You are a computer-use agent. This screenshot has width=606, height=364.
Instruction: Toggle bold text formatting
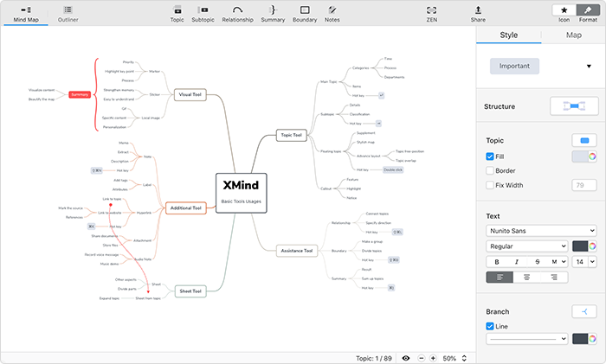pos(497,262)
